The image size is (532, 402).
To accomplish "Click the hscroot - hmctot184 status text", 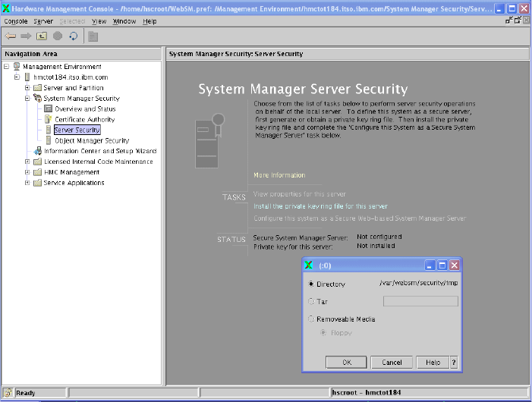I will [x=367, y=392].
